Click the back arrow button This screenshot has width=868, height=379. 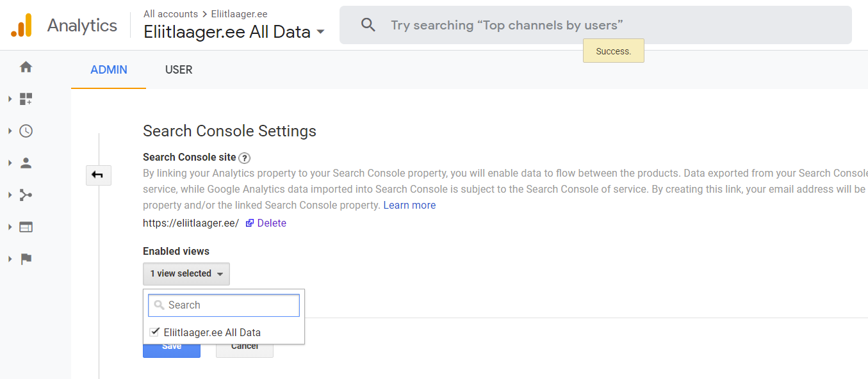[x=98, y=175]
